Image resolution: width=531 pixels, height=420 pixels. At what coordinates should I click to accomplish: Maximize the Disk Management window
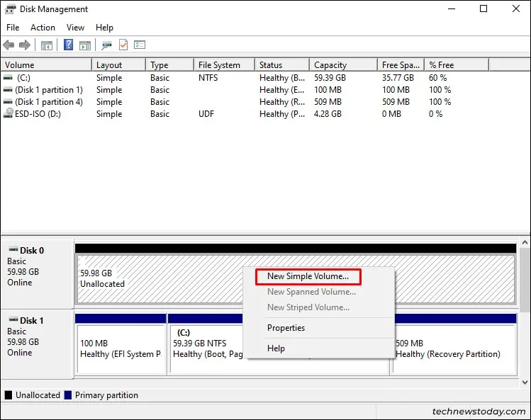coord(484,8)
